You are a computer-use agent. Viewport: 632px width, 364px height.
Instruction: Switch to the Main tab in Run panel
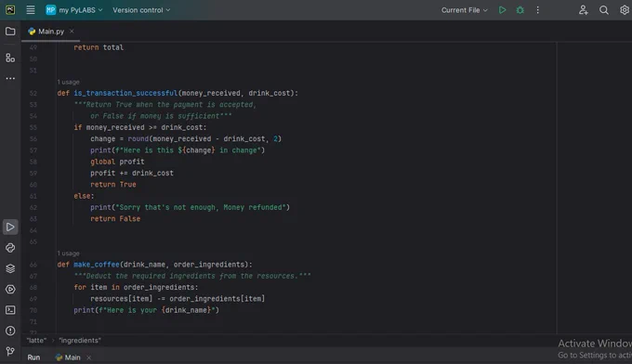(68, 357)
